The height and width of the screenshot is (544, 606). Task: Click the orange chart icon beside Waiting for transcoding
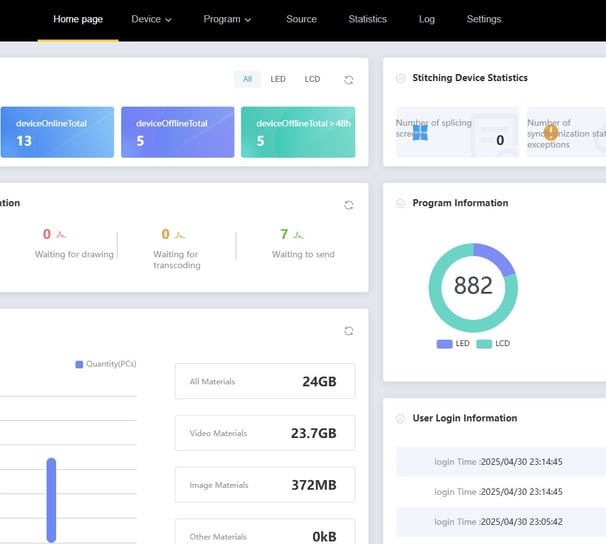coord(180,235)
